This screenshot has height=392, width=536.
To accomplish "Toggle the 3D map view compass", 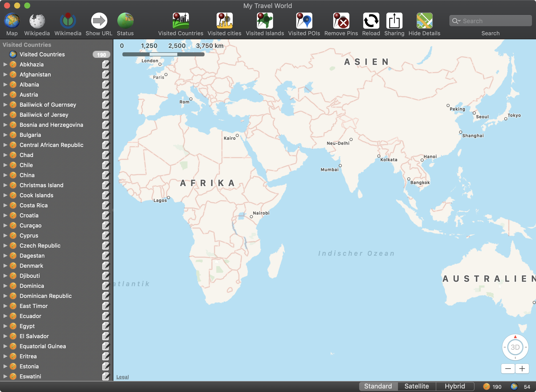I will (515, 347).
